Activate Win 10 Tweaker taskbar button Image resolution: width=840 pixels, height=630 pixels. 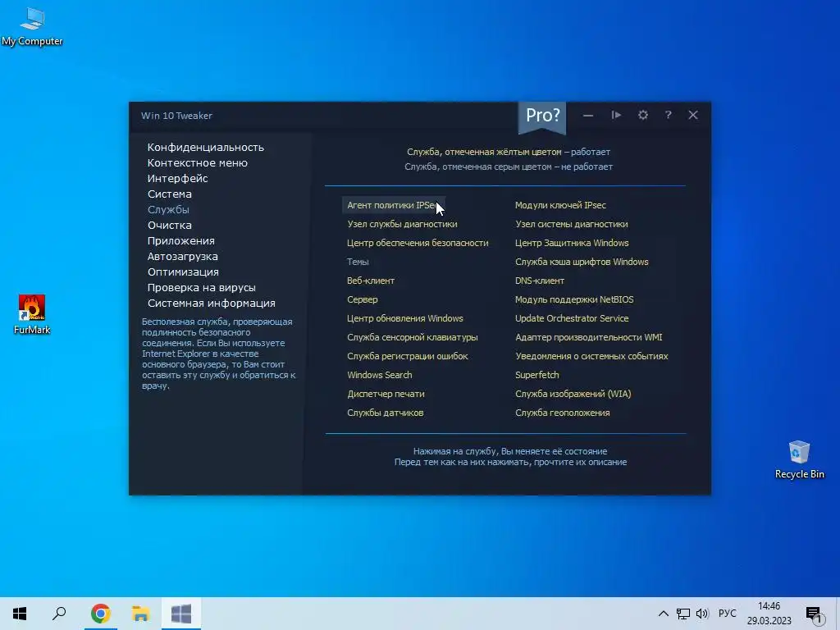click(x=181, y=614)
